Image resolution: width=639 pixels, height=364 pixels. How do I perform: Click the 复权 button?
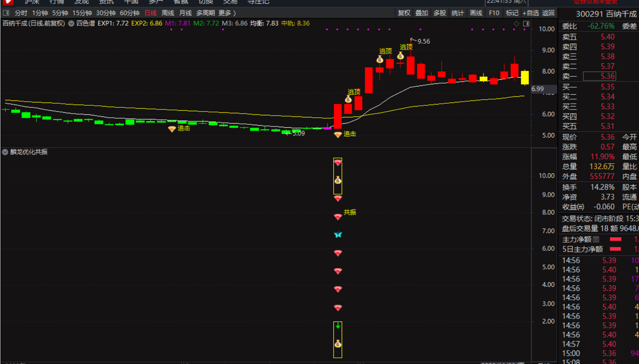click(404, 13)
